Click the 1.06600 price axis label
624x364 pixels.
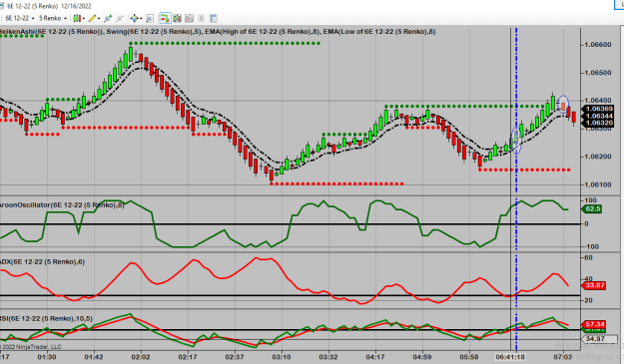click(597, 45)
